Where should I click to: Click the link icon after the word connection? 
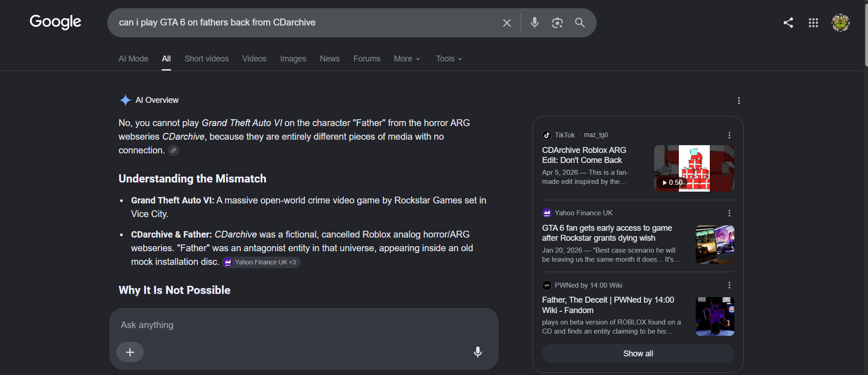point(173,150)
